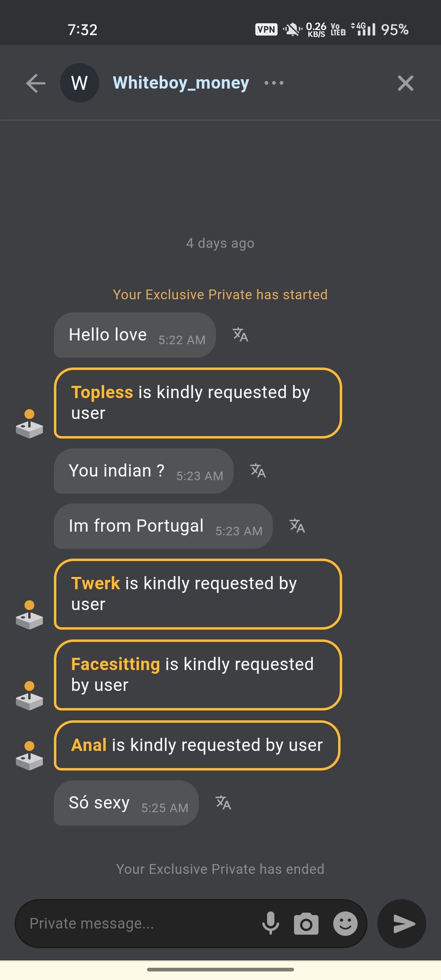Screen dimensions: 441x980
Task: Tap the back arrow in chat header
Action: point(36,83)
